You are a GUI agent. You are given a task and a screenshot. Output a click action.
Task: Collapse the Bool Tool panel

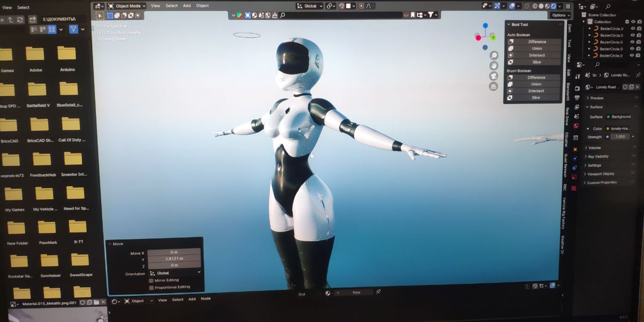click(509, 25)
